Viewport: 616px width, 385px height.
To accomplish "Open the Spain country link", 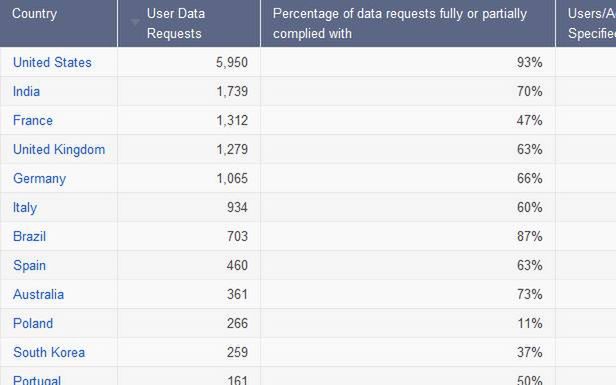I will [x=29, y=266].
